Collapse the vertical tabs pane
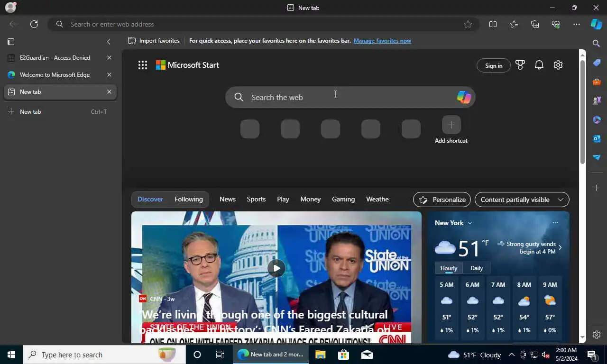This screenshot has height=364, width=607. [x=109, y=42]
